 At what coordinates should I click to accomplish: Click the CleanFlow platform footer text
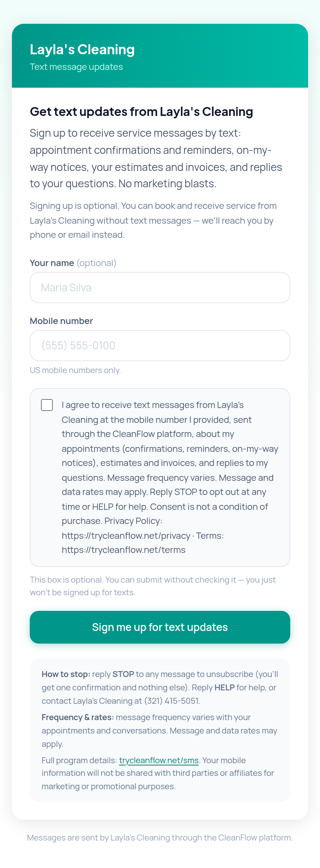[x=160, y=838]
